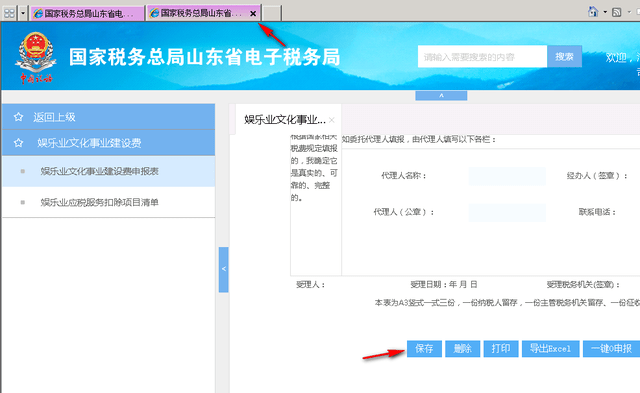This screenshot has width=640, height=393.
Task: Click the 搜索 search button
Action: (564, 56)
